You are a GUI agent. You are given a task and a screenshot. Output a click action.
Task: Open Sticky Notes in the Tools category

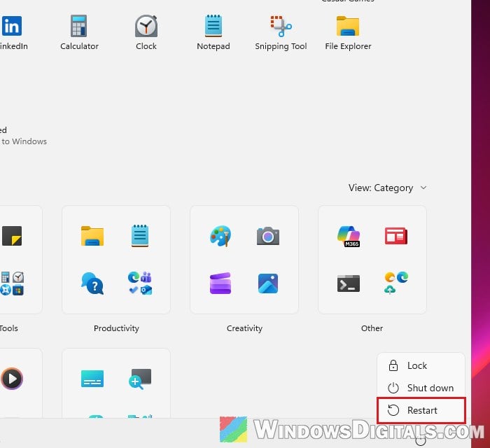pos(12,236)
